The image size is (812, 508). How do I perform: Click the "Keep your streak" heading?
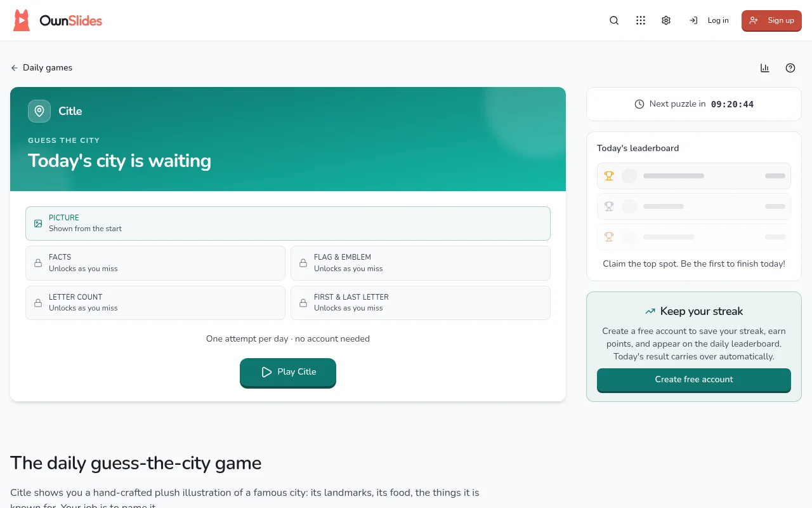[x=702, y=311]
